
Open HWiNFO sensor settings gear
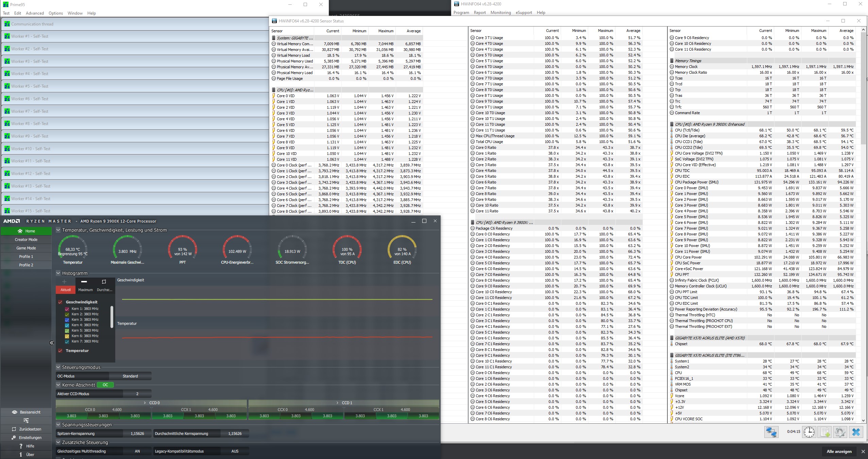840,432
